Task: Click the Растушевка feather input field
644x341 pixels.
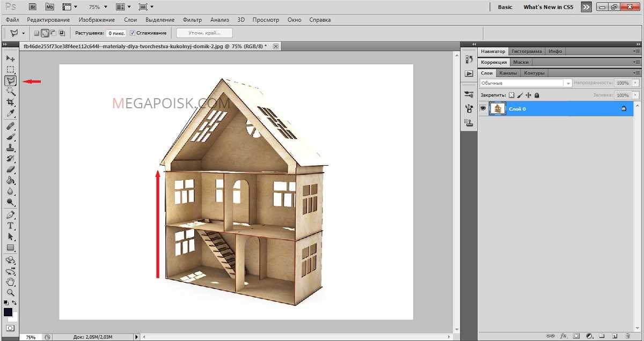Action: click(x=116, y=33)
